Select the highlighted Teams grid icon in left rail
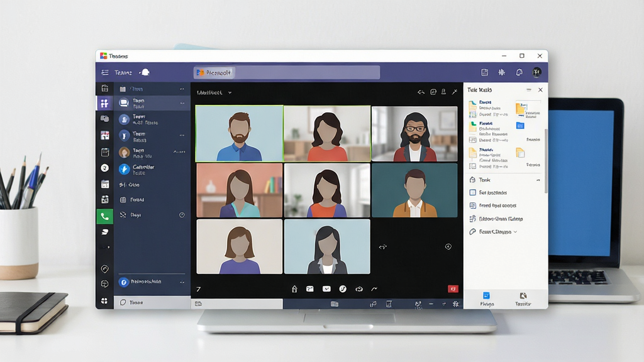This screenshot has height=362, width=644. click(105, 103)
